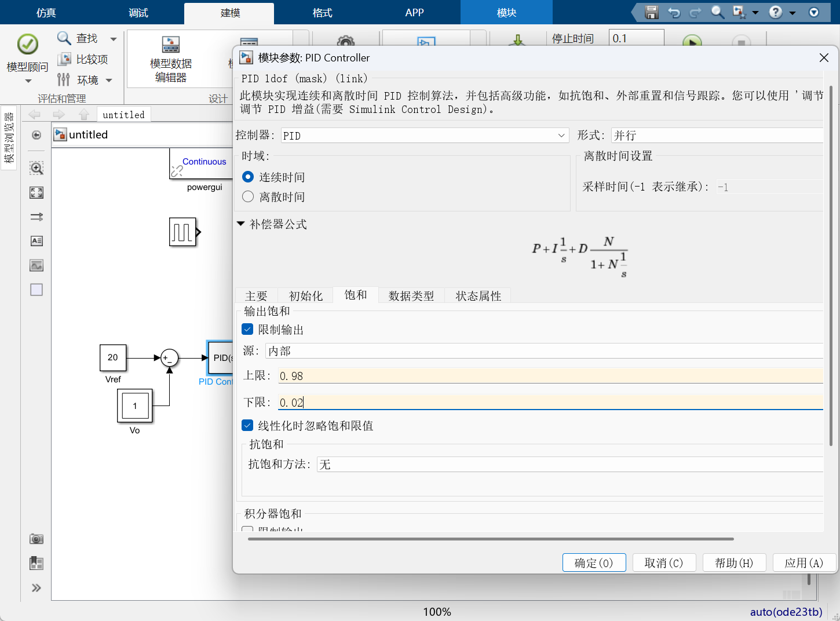
Task: Click the undo arrow in the top toolbar
Action: click(x=674, y=12)
